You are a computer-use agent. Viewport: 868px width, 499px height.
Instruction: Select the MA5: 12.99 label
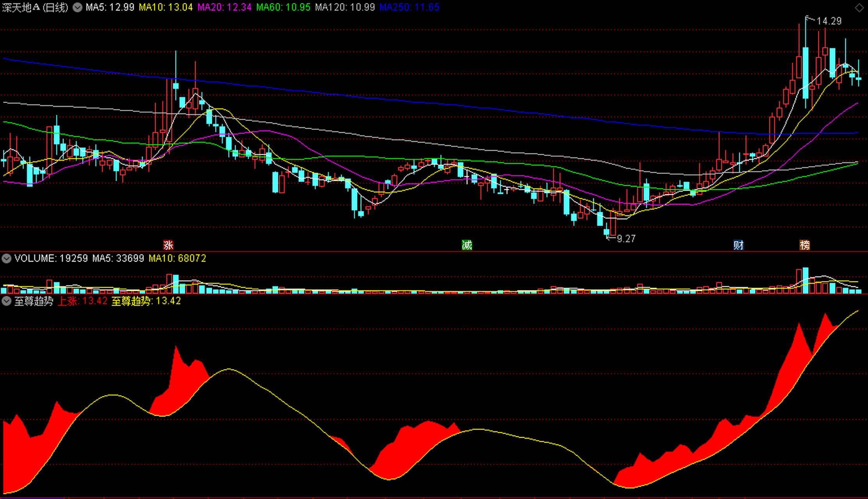pos(110,7)
